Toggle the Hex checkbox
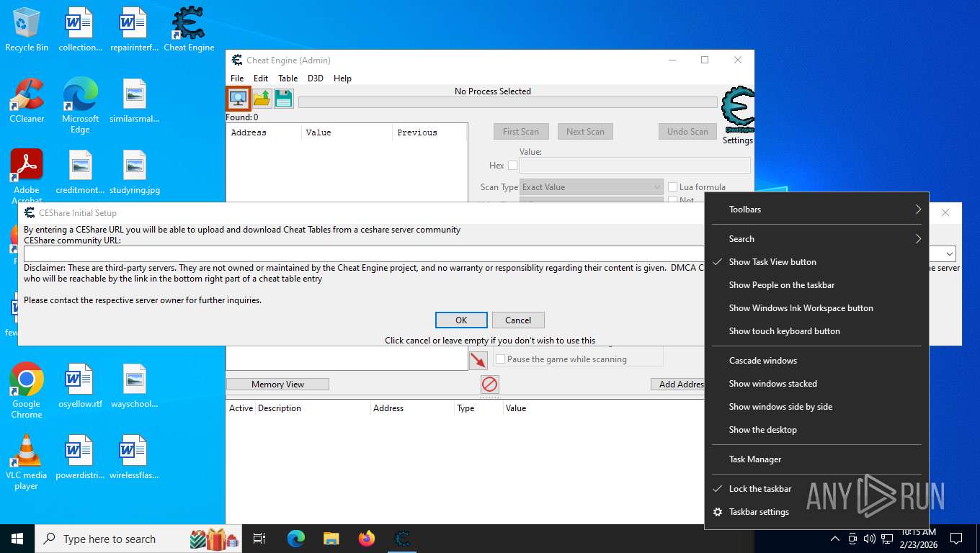The image size is (980, 553). [512, 166]
